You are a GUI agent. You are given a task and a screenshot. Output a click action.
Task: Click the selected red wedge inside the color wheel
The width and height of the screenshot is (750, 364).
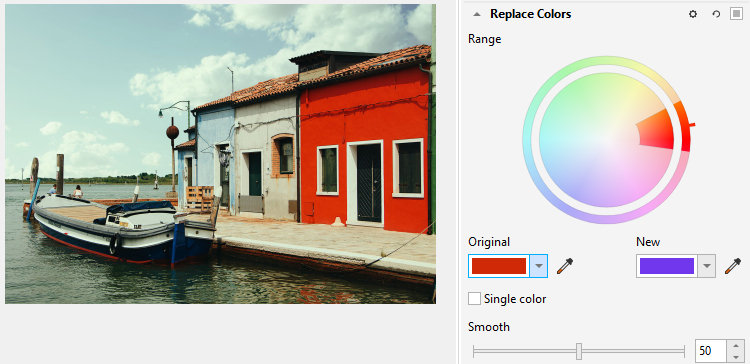[656, 130]
